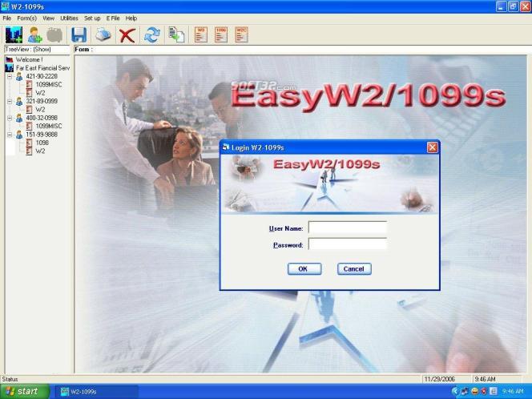Open the 1096 form toolbar icon
532x399 pixels.
(221, 35)
